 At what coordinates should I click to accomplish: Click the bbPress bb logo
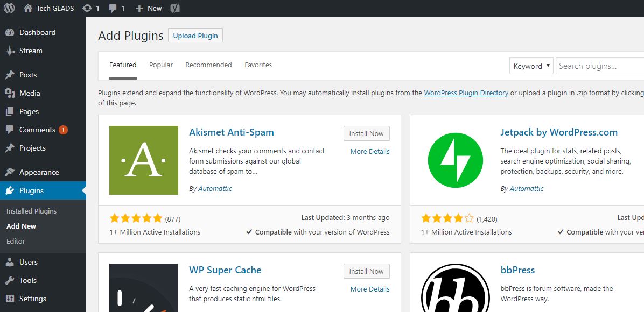pyautogui.click(x=456, y=288)
